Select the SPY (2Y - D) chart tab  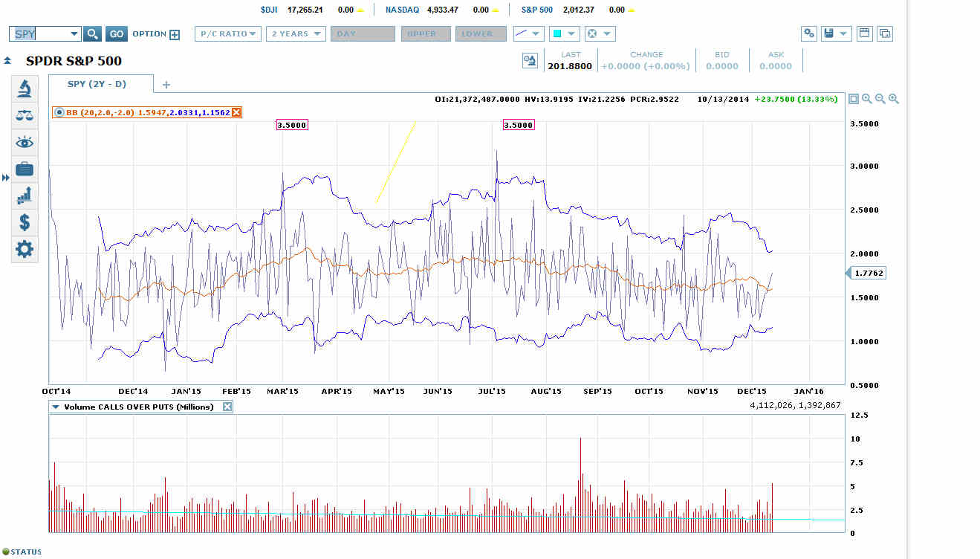pos(101,84)
